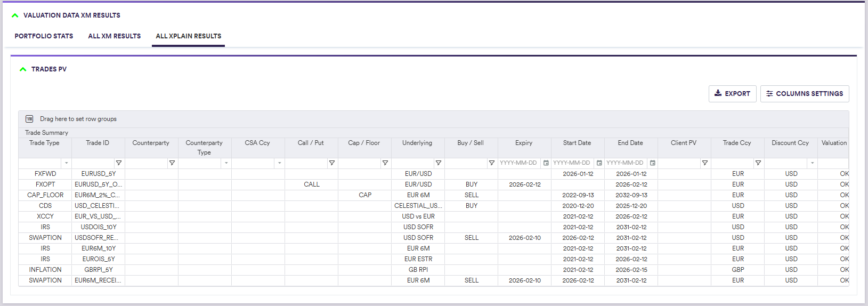Open Discount Ccy filter dropdown

pyautogui.click(x=812, y=163)
